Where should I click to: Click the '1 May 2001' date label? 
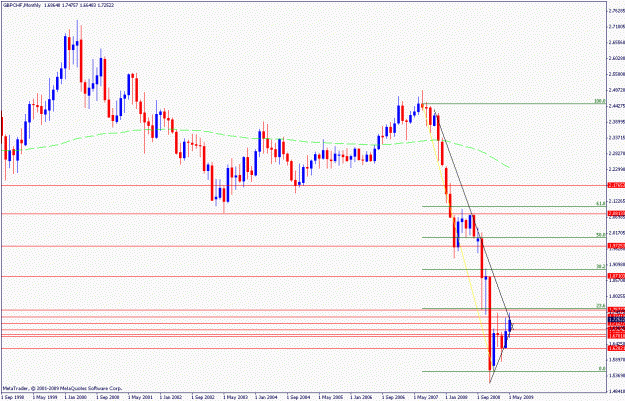coord(138,397)
